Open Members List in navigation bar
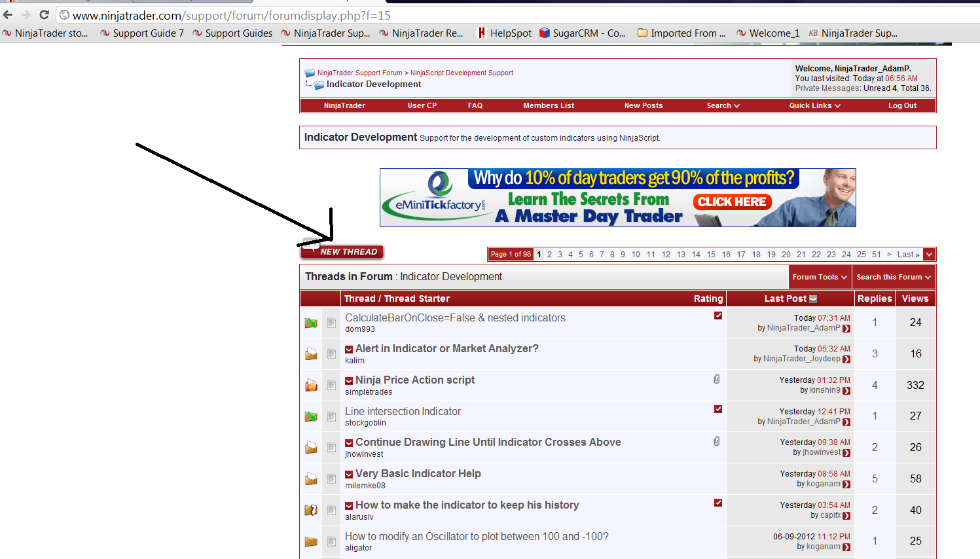This screenshot has height=559, width=980. click(x=549, y=105)
